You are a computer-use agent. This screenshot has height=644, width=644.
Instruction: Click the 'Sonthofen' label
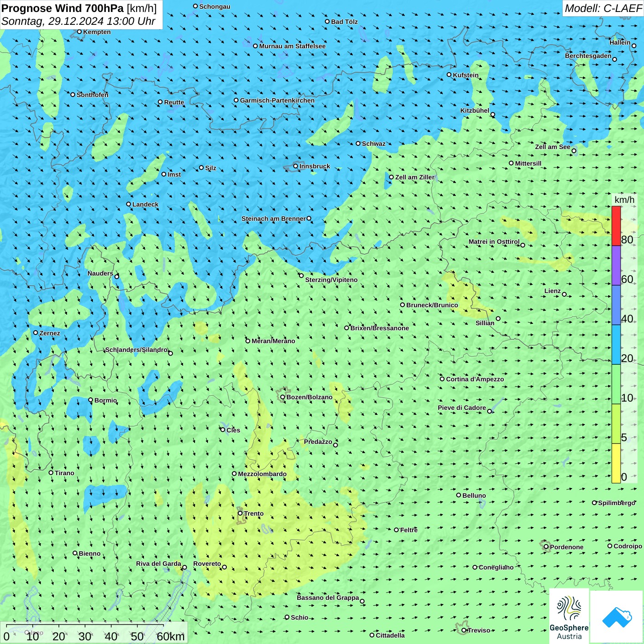[x=93, y=95]
